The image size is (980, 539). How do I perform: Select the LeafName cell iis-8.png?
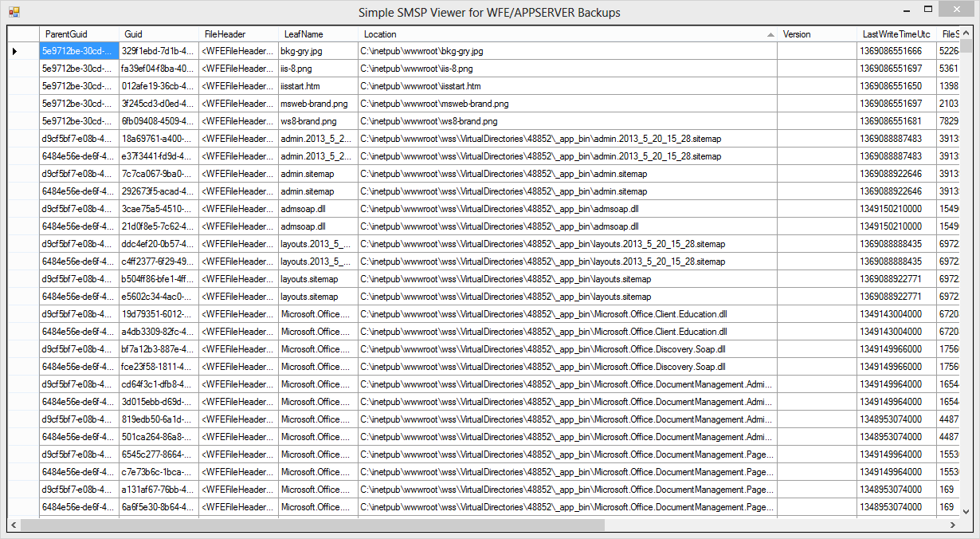[x=318, y=69]
